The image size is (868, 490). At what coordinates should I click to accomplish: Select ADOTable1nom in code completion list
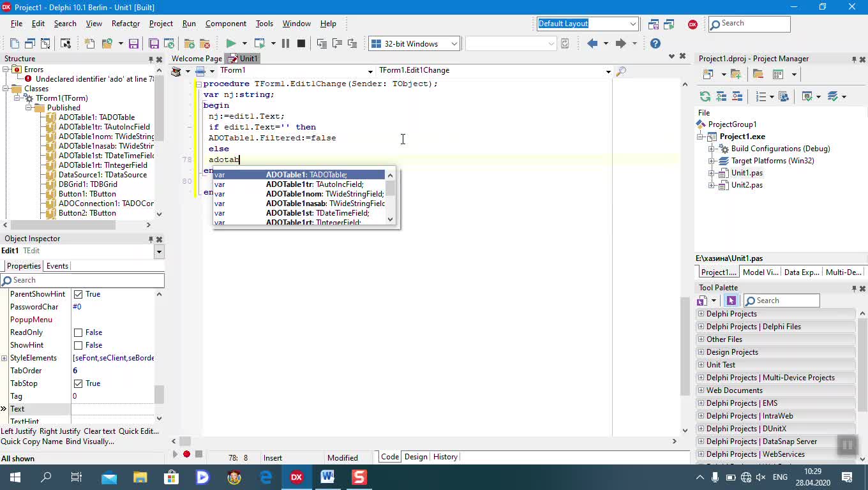pyautogui.click(x=299, y=194)
